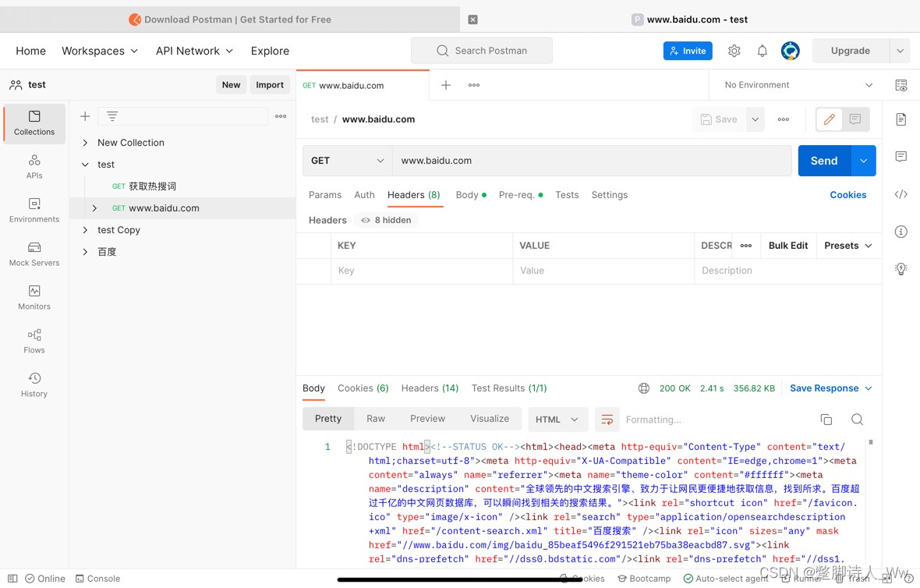Open the API Network menu

(x=194, y=51)
